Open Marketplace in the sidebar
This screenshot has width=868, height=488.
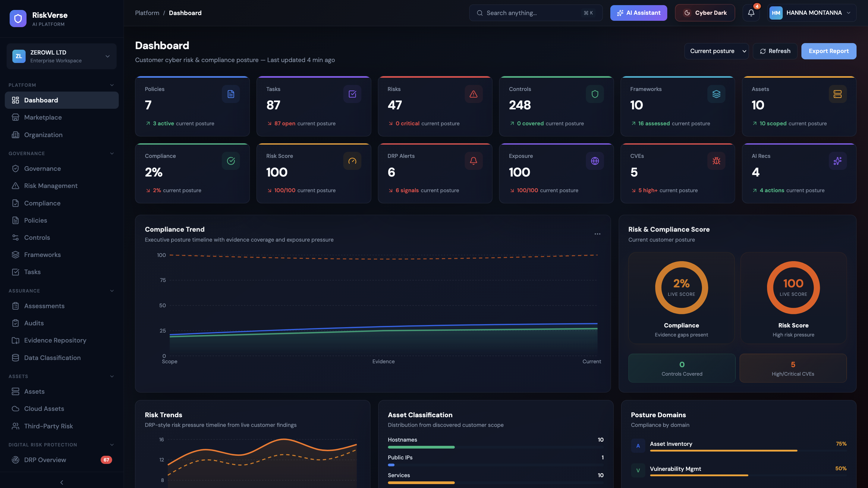[62, 117]
